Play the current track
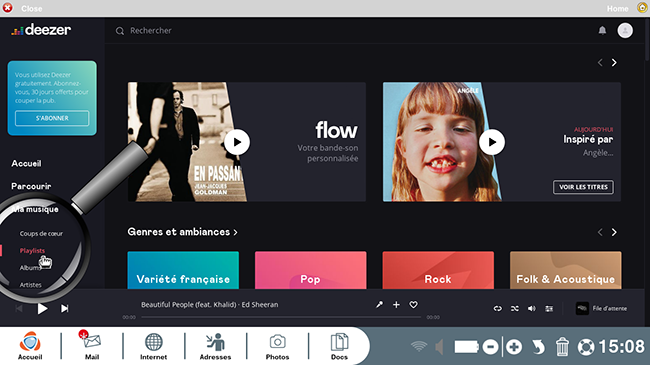Image resolution: width=650 pixels, height=365 pixels. pos(42,309)
